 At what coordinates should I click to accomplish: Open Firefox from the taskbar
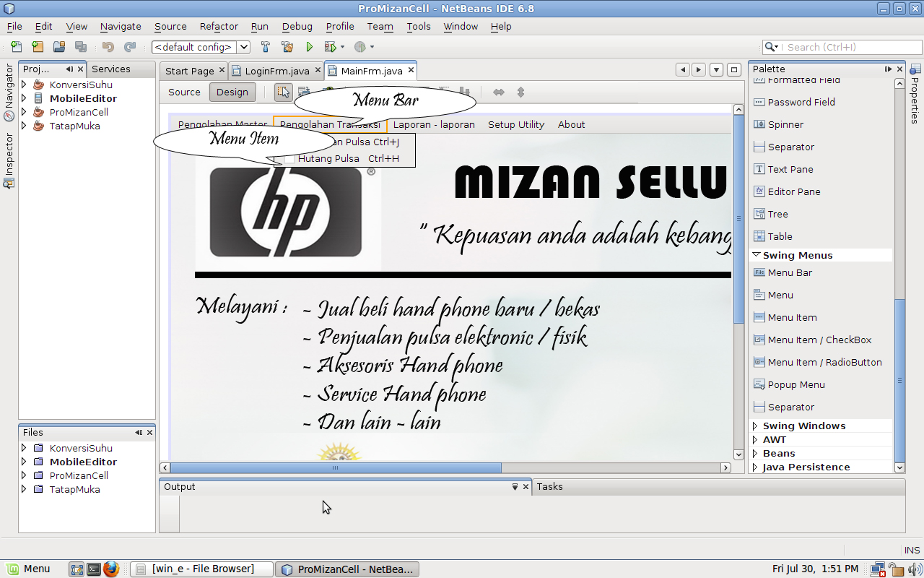tap(110, 569)
